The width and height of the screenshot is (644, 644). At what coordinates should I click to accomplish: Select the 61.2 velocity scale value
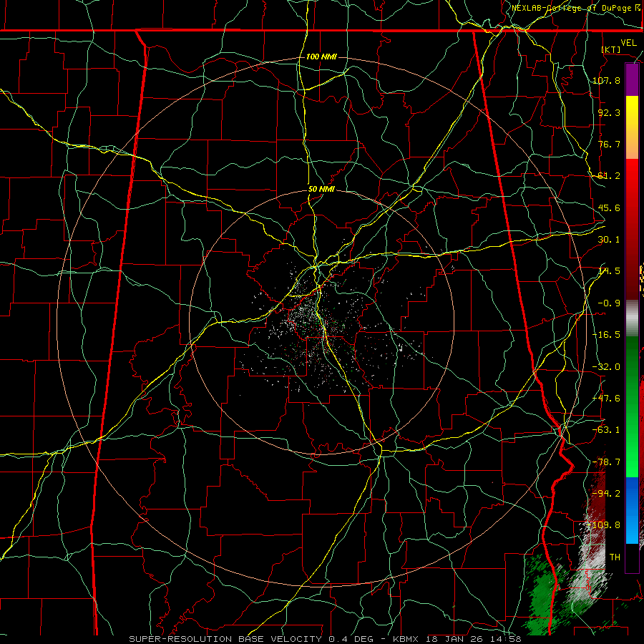609,176
